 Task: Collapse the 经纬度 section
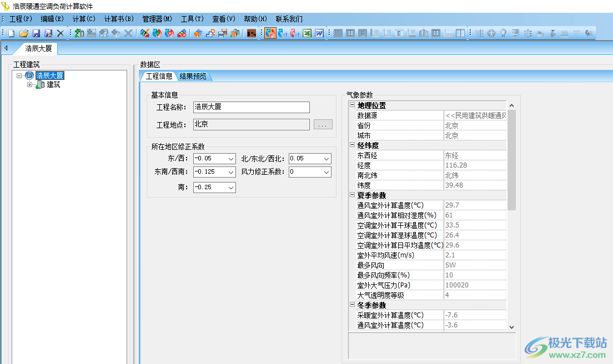(352, 144)
